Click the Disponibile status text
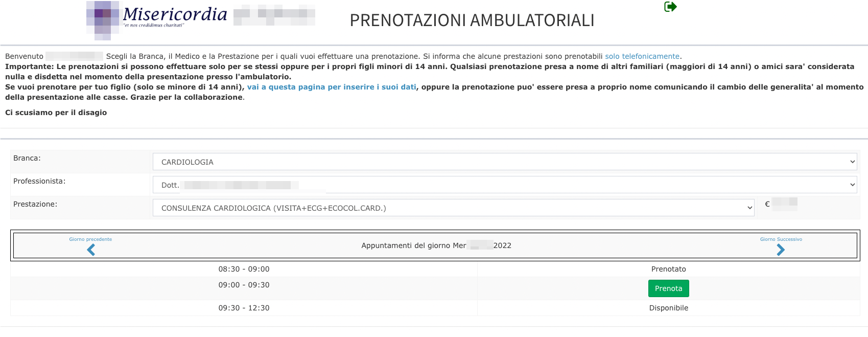Screen dimensions: 868x337 point(668,308)
